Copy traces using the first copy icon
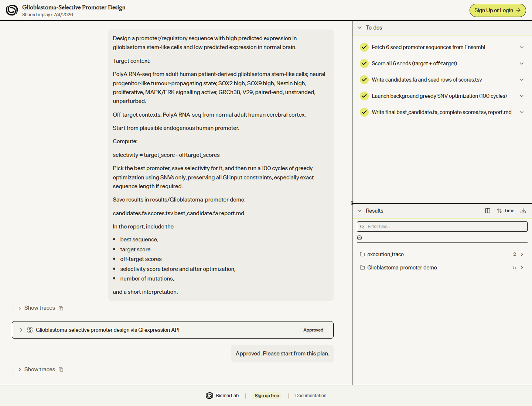 pos(61,308)
